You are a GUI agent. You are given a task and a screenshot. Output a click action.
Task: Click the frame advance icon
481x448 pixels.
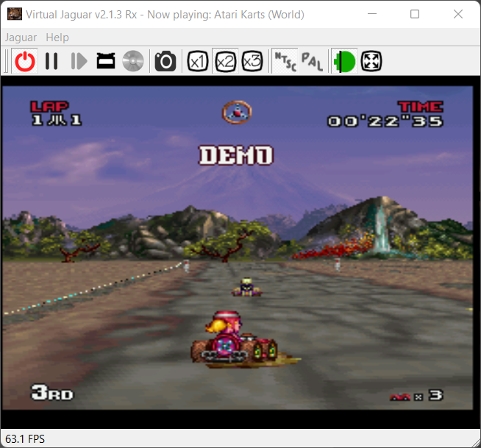(79, 61)
